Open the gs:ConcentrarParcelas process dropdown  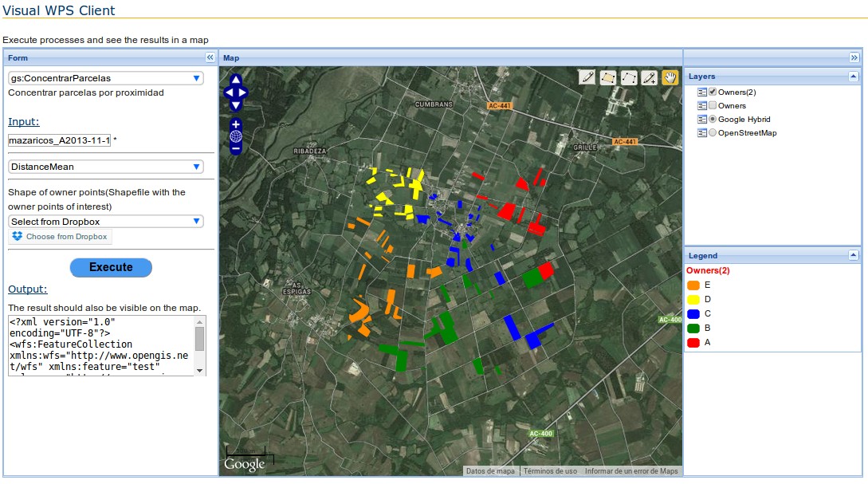point(106,78)
